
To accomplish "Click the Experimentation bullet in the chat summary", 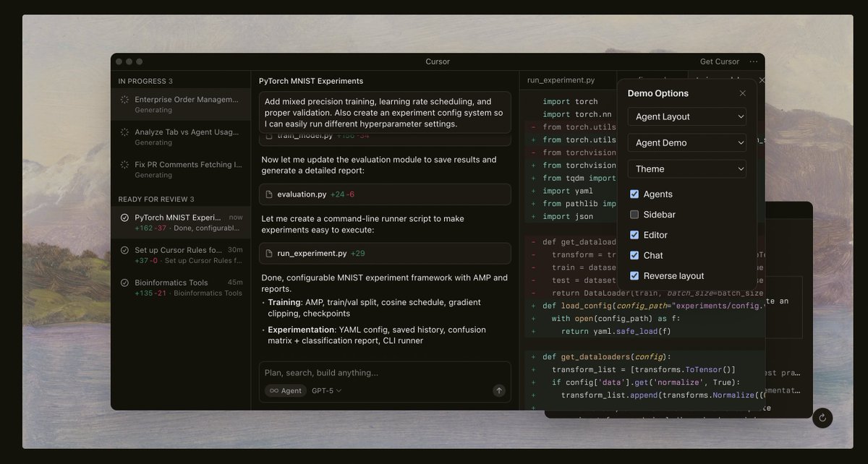I will [377, 335].
